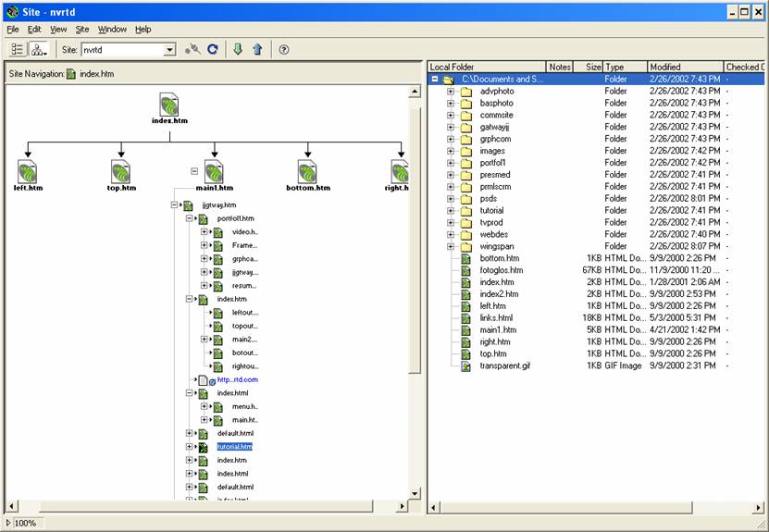Click the site map scroll-down arrow
This screenshot has height=532, width=769.
(416, 494)
